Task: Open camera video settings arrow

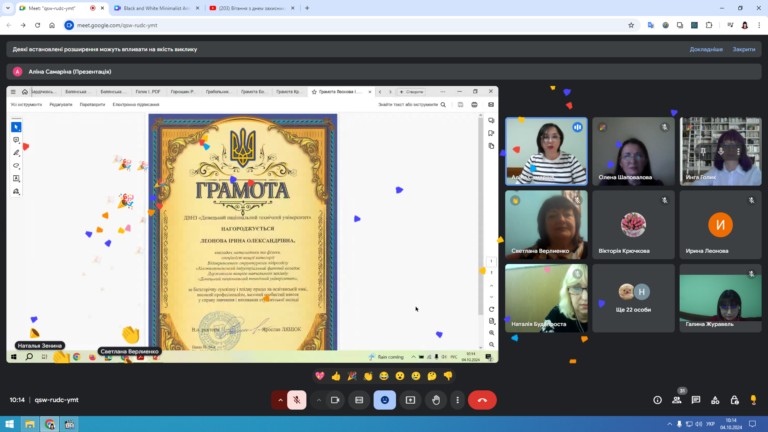Action: click(318, 400)
